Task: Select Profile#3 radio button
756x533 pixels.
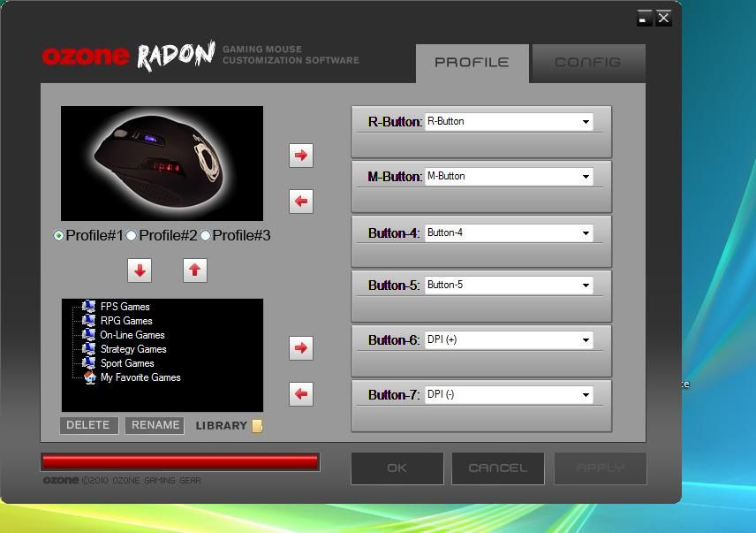Action: [206, 235]
